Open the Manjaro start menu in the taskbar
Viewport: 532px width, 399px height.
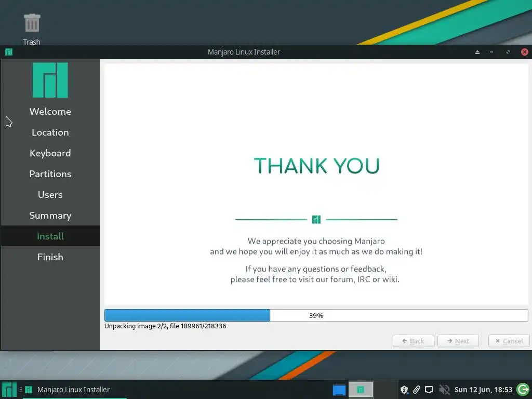[9, 390]
